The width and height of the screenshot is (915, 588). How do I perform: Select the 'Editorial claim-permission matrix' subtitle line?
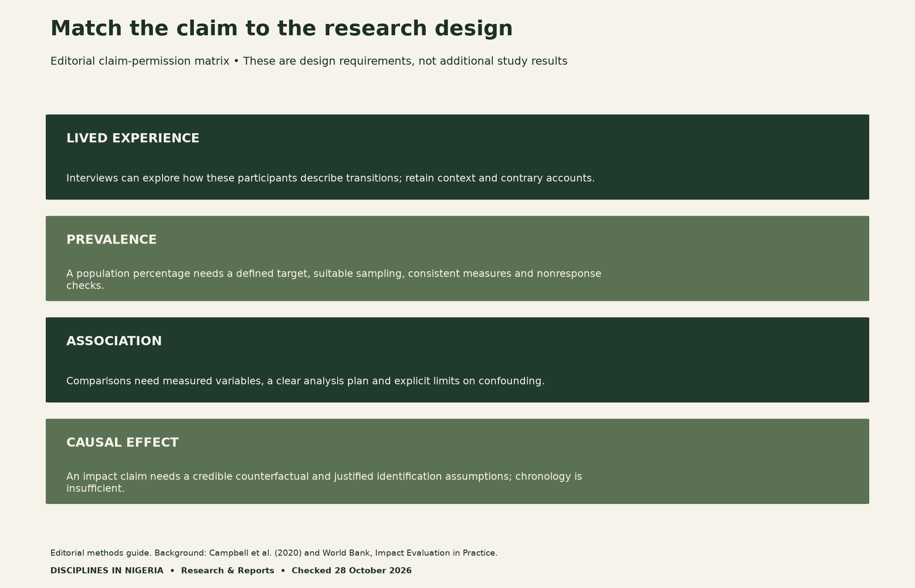(309, 61)
